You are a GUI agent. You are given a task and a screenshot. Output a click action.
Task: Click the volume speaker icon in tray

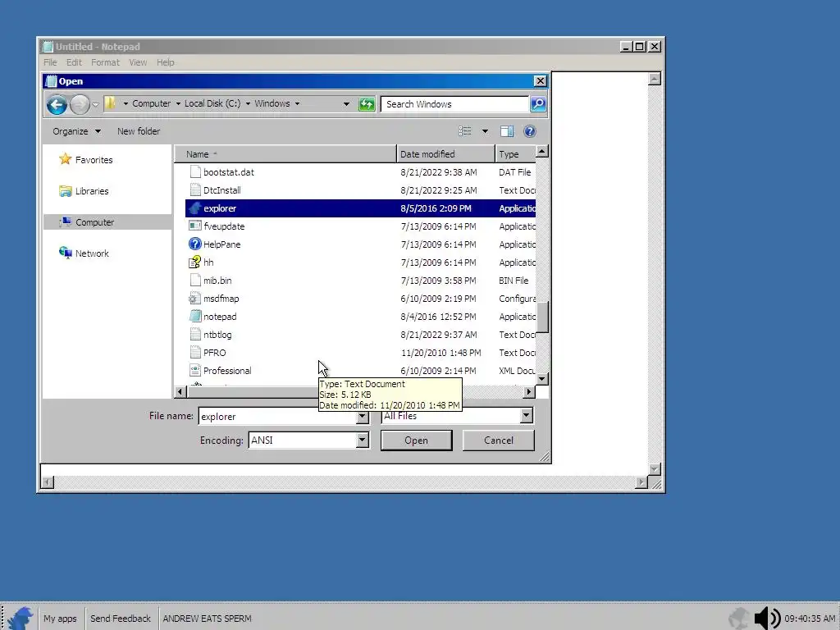767,619
